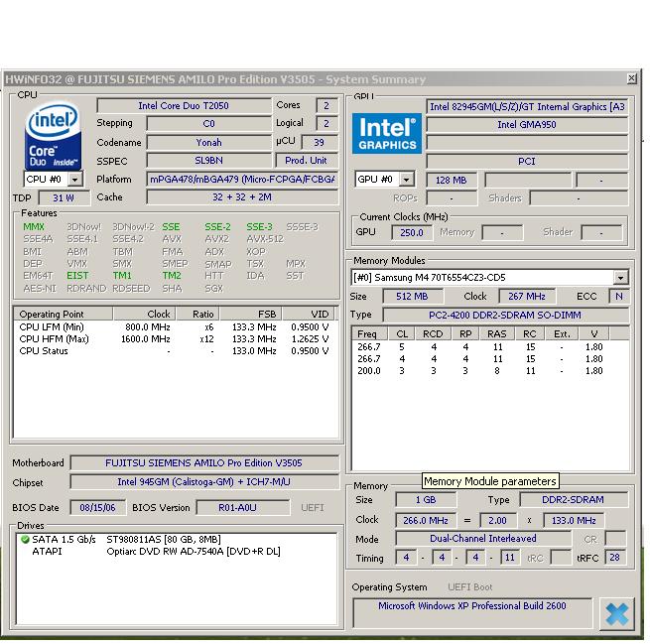Viewport: 650px width, 644px height.
Task: Click the Stepping C0 field
Action: tap(209, 123)
